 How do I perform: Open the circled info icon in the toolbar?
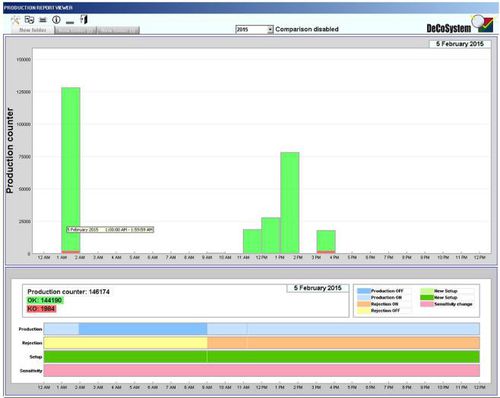(56, 20)
